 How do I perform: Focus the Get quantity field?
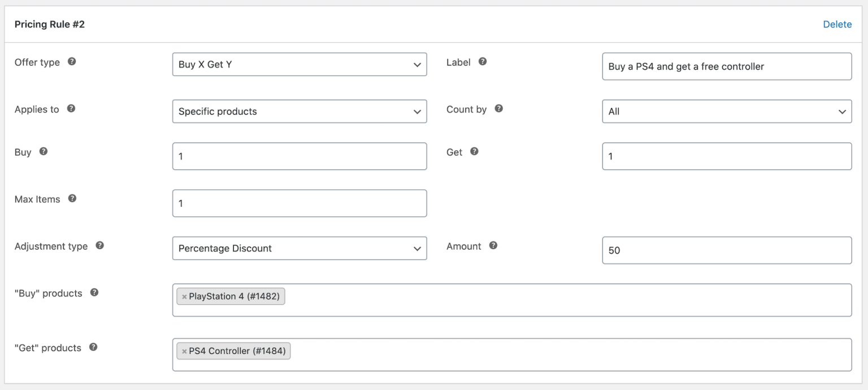pos(727,156)
